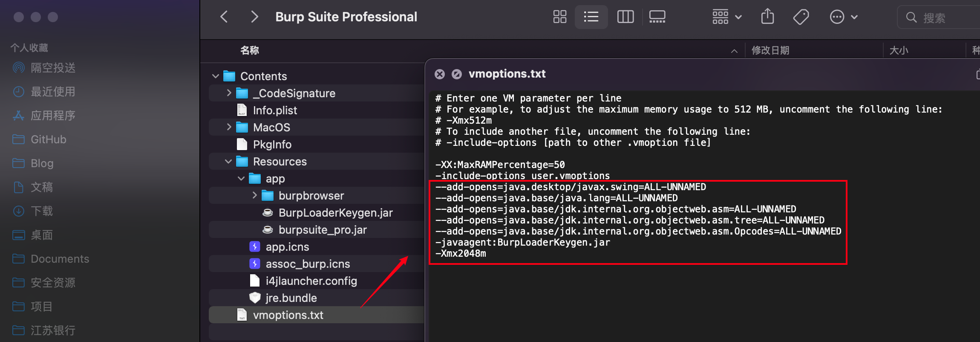Open the GitHub folder in sidebar

[x=40, y=139]
